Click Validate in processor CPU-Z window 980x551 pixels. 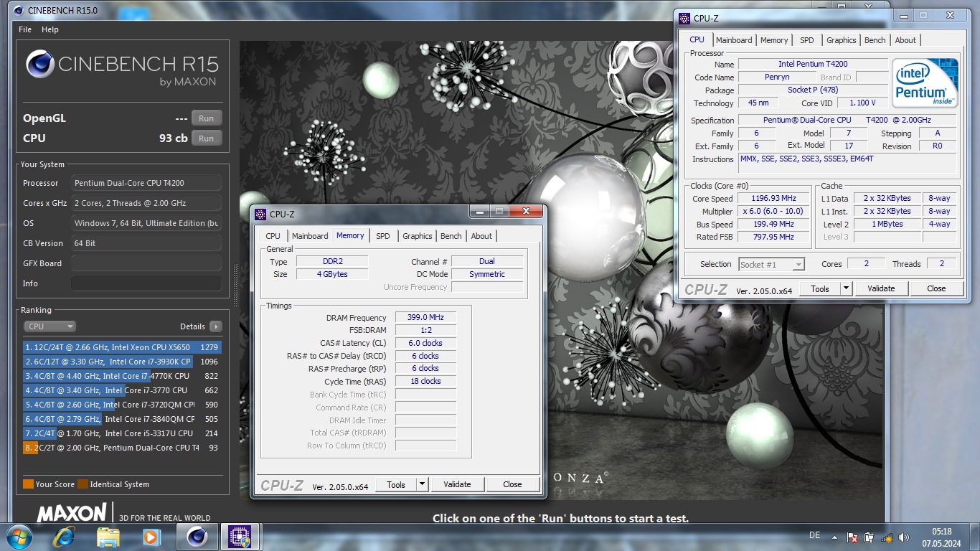881,289
